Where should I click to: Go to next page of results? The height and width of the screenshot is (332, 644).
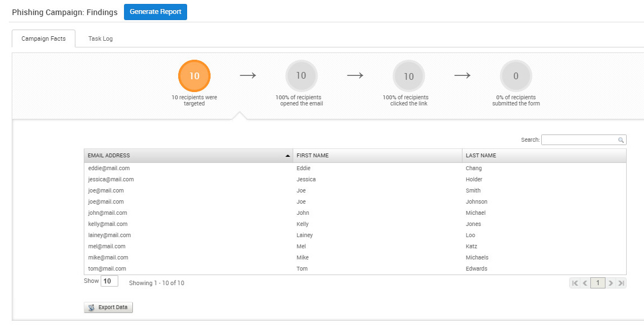(610, 283)
